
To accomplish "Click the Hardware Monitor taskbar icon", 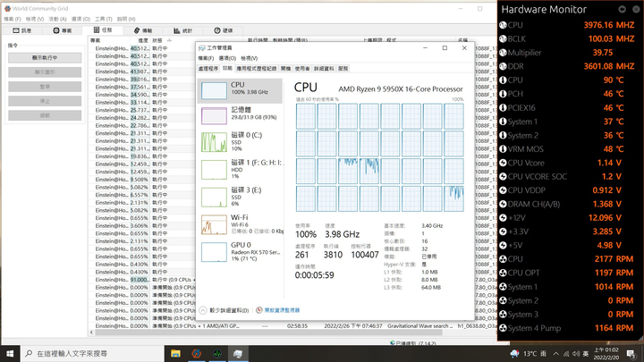I will 217,353.
